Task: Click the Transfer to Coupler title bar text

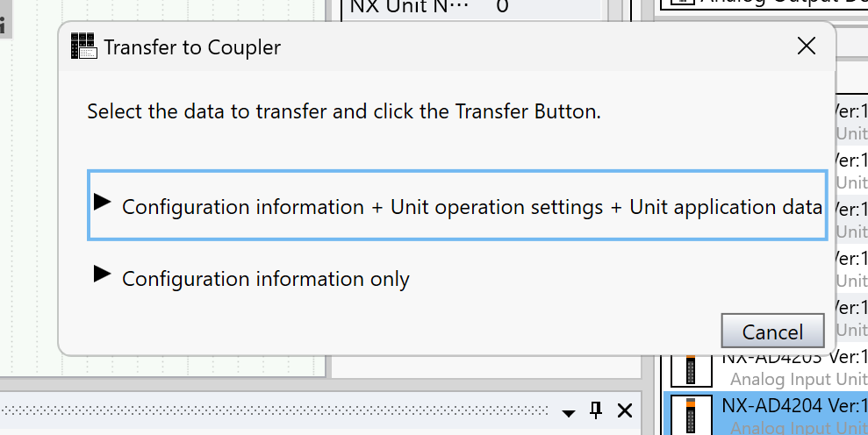Action: point(192,47)
